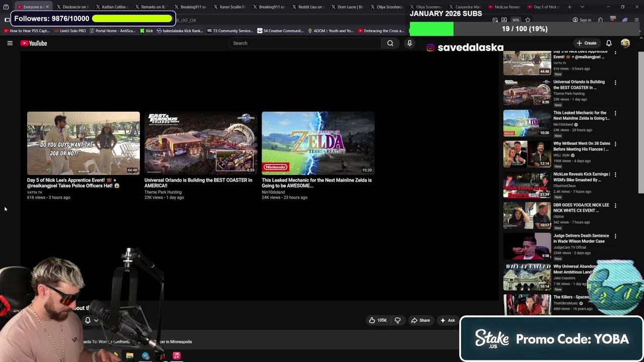644x362 pixels.
Task: Toggle channel notification bell under video
Action: (88, 320)
